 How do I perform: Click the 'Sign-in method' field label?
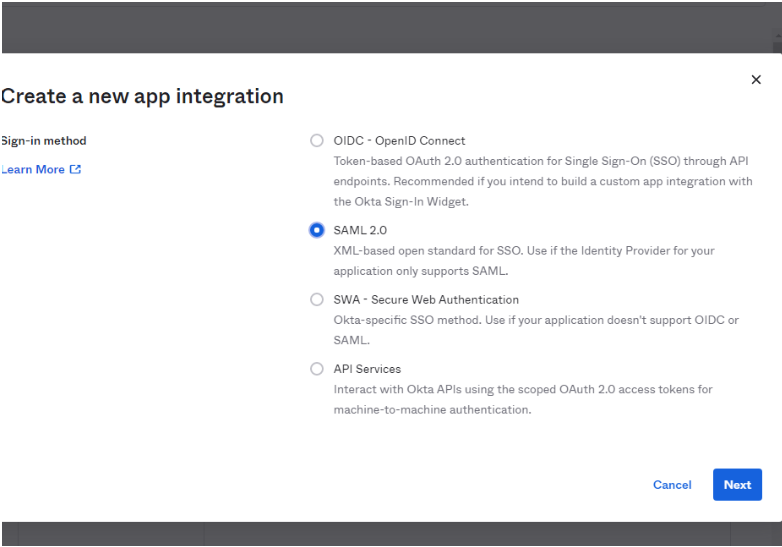pyautogui.click(x=43, y=141)
